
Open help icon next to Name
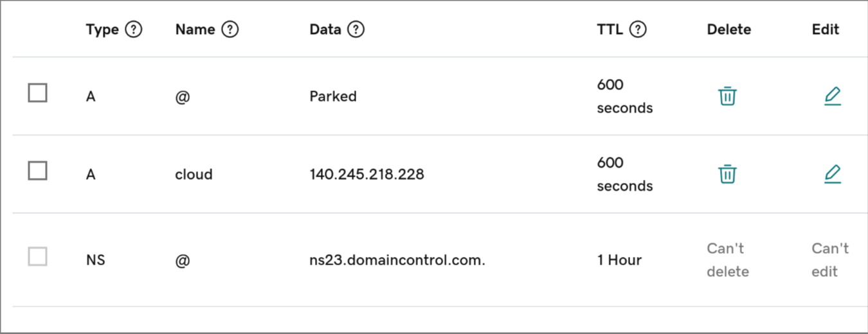coord(230,30)
